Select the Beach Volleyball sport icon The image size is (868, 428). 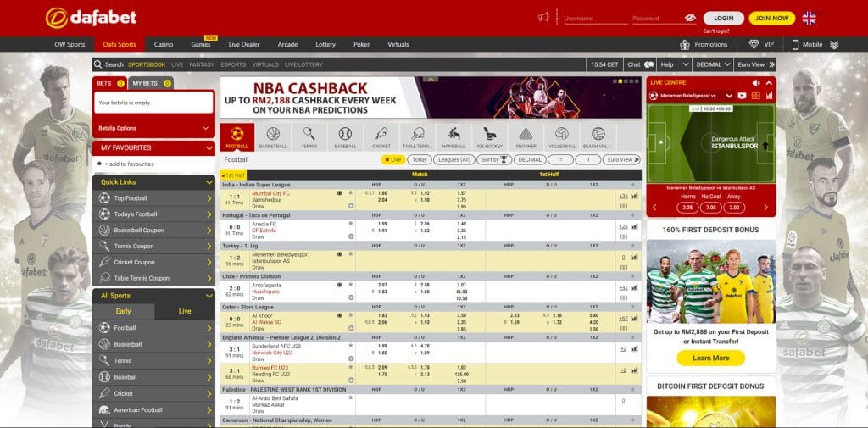click(x=598, y=136)
